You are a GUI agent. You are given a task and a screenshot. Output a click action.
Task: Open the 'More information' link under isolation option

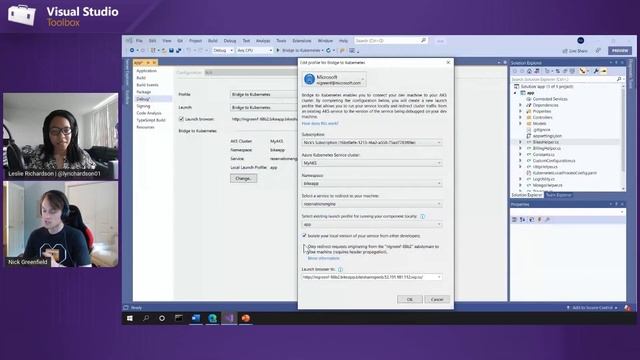coord(323,258)
